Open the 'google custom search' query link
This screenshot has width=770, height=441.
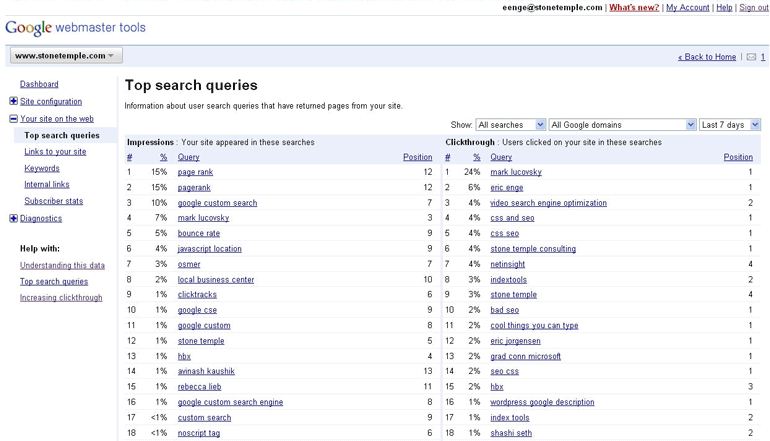tap(218, 203)
